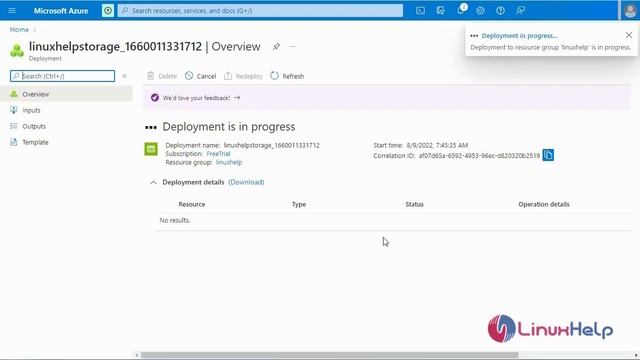Open the linuxhelp resource group link
This screenshot has width=640, height=360.
[x=229, y=162]
